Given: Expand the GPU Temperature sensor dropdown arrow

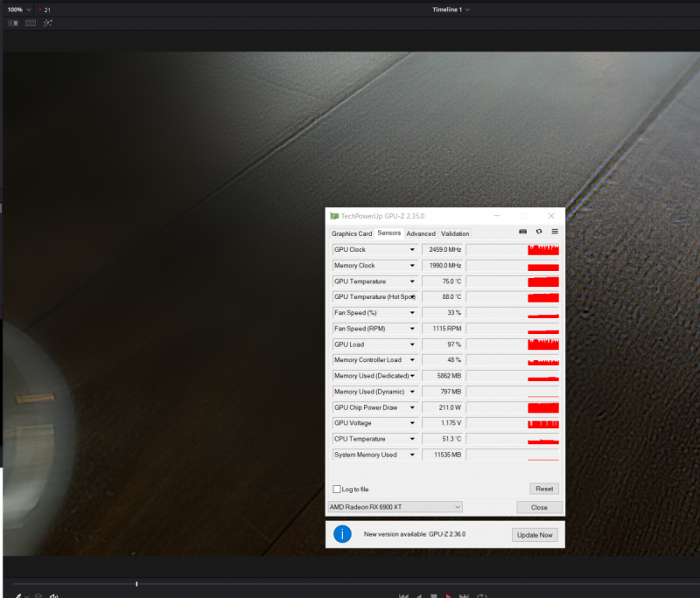Looking at the screenshot, I should 412,282.
